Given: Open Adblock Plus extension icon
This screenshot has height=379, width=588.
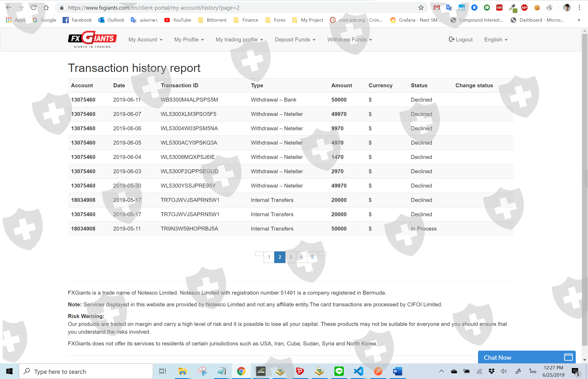Looking at the screenshot, I should (524, 8).
